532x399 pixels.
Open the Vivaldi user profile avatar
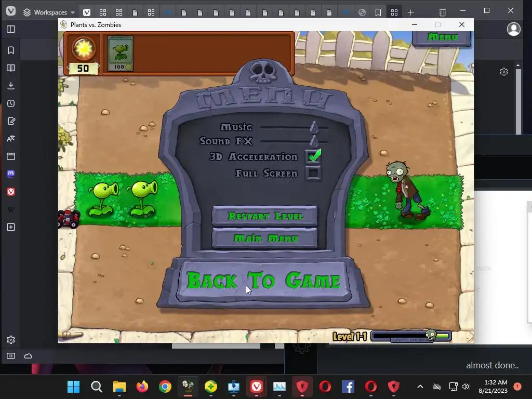tap(514, 29)
